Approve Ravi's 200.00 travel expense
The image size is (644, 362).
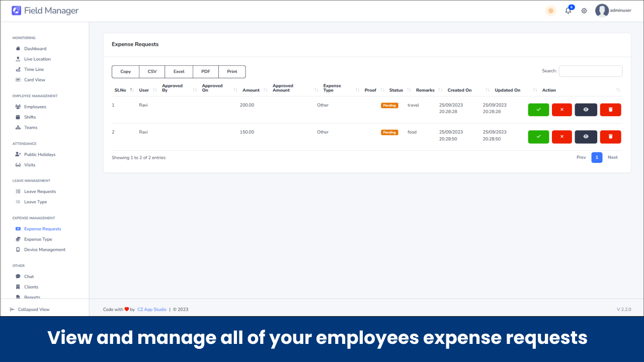click(x=538, y=110)
